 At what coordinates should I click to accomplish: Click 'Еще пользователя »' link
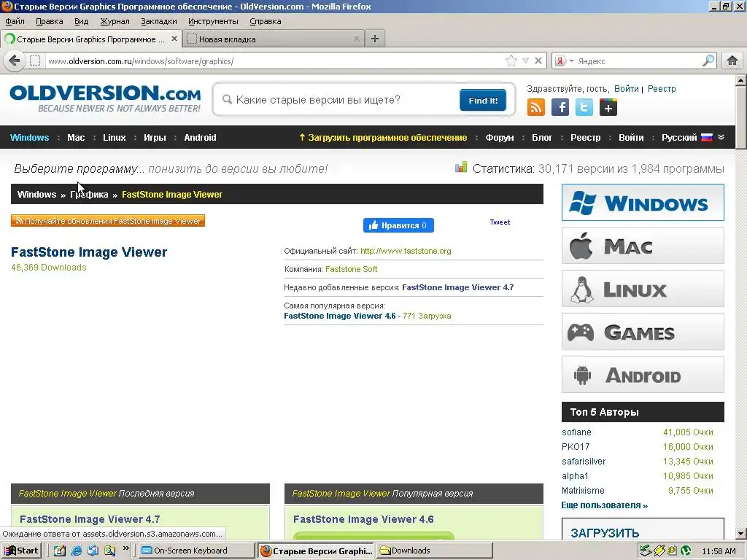(605, 505)
